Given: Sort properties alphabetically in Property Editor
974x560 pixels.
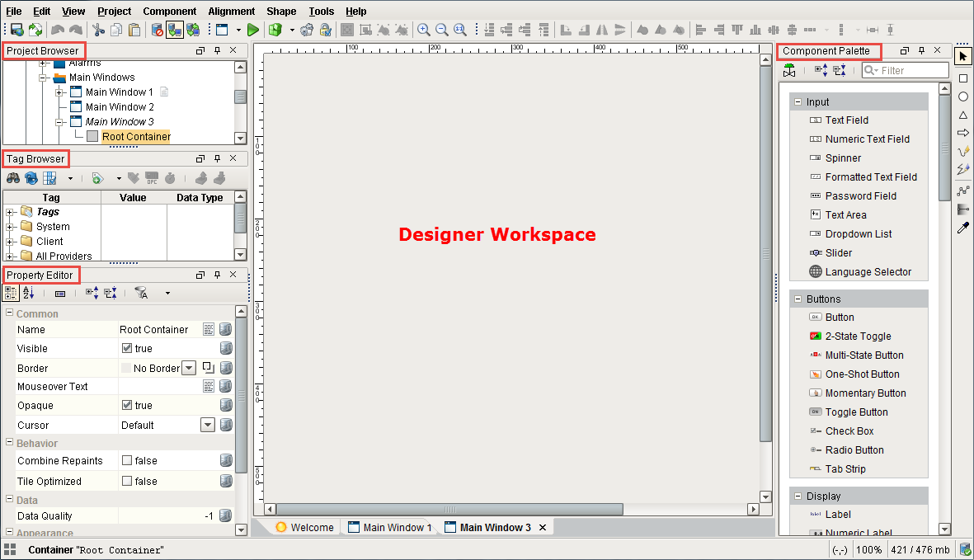Looking at the screenshot, I should [x=29, y=293].
